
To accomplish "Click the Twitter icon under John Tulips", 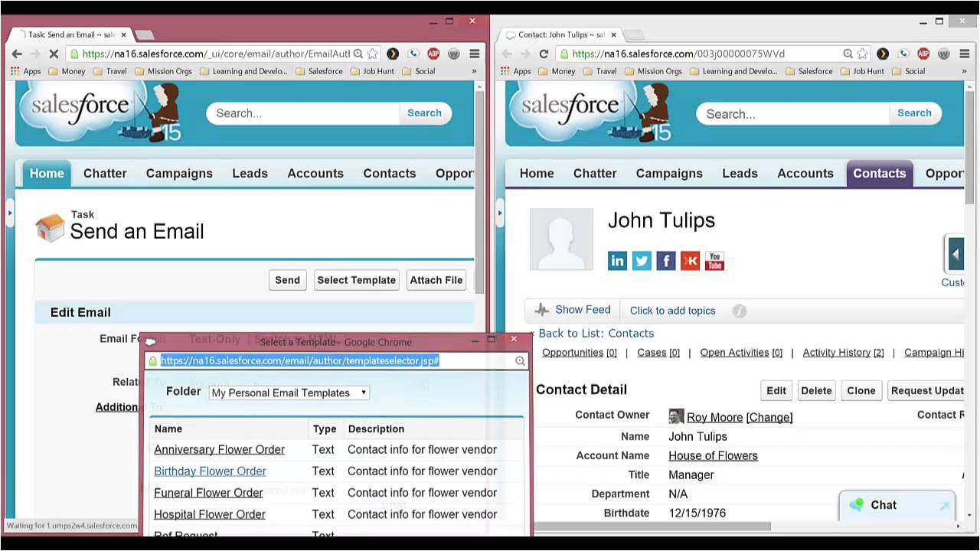I will pyautogui.click(x=642, y=261).
